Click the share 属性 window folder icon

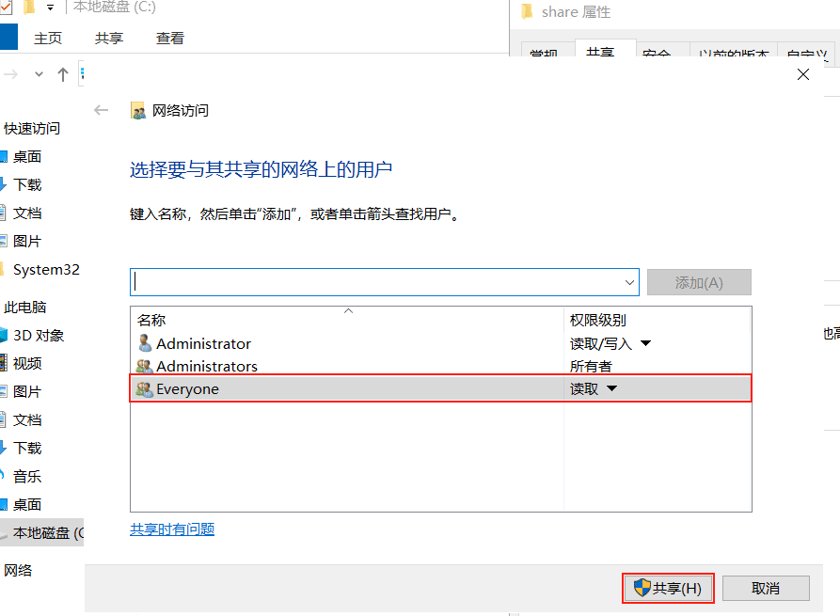point(528,11)
